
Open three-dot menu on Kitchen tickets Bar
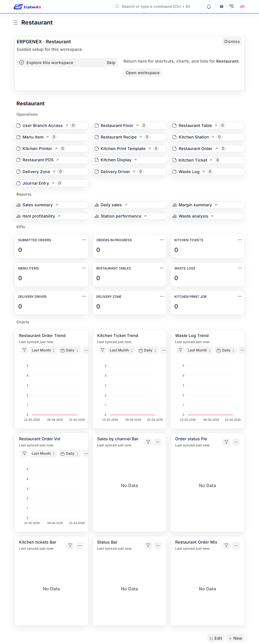pos(80,545)
